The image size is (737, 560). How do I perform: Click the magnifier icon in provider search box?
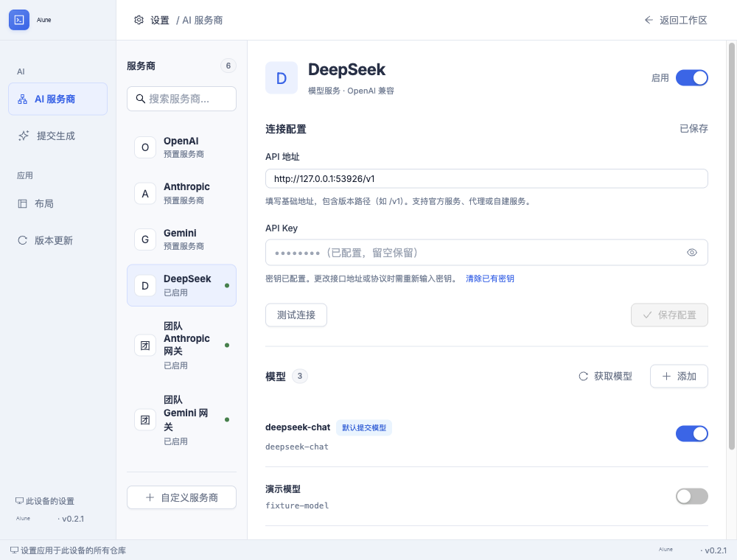pos(140,99)
